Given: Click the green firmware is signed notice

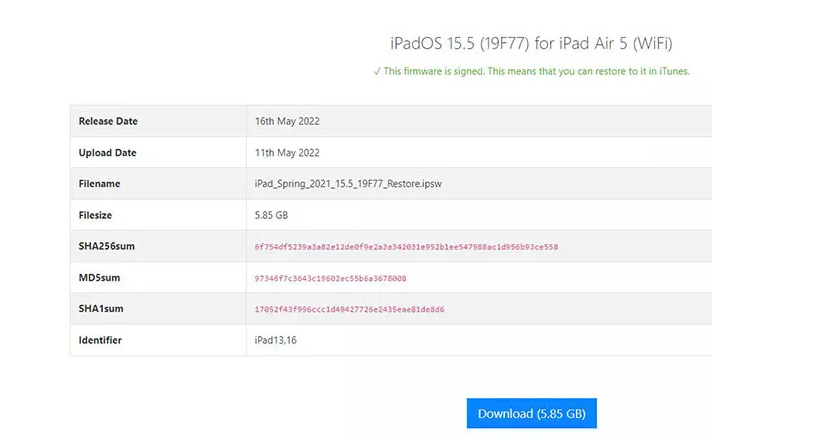Looking at the screenshot, I should (531, 71).
